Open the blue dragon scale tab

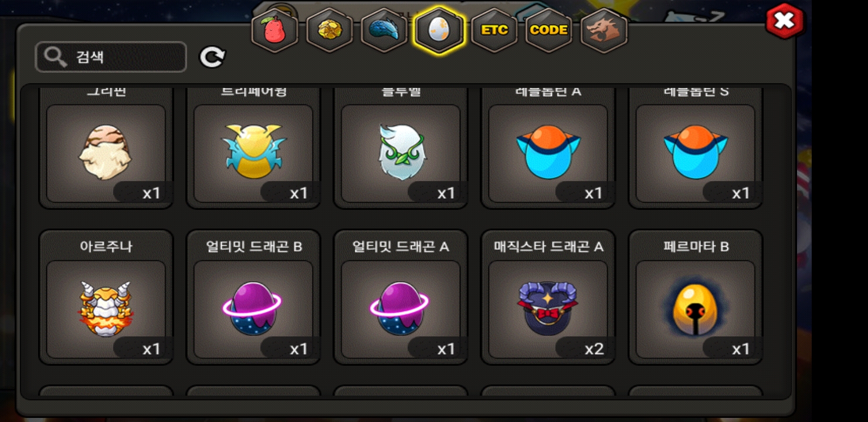coord(384,30)
